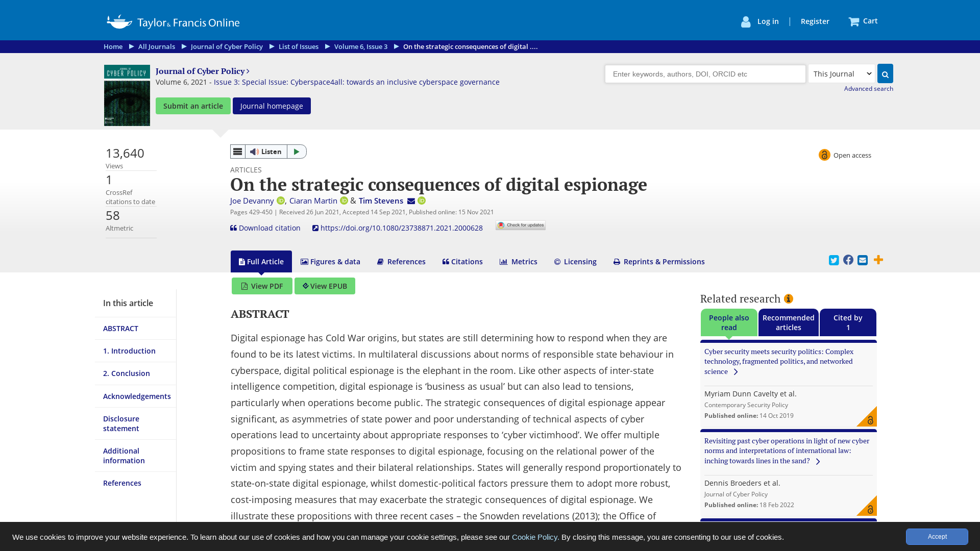The width and height of the screenshot is (980, 551).
Task: Switch to the Citations tab
Action: click(x=462, y=262)
